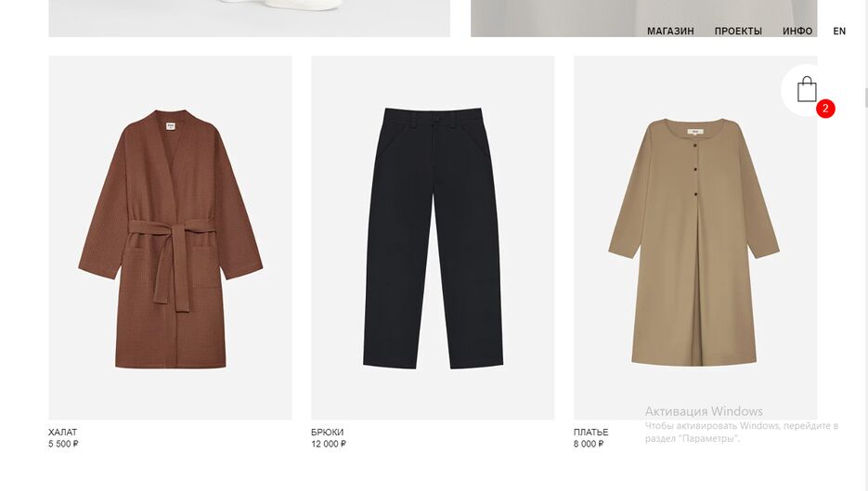This screenshot has height=491, width=868.
Task: Click the ХАЛАТ product title
Action: (62, 432)
